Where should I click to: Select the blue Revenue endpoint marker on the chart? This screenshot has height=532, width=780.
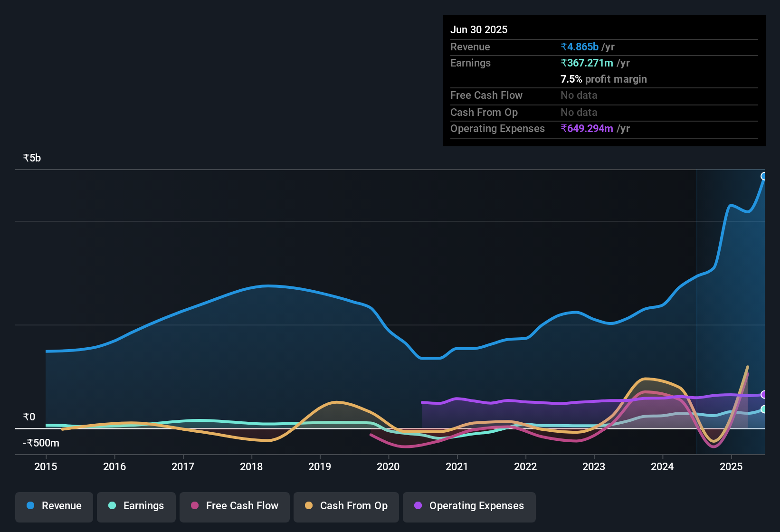coord(764,176)
